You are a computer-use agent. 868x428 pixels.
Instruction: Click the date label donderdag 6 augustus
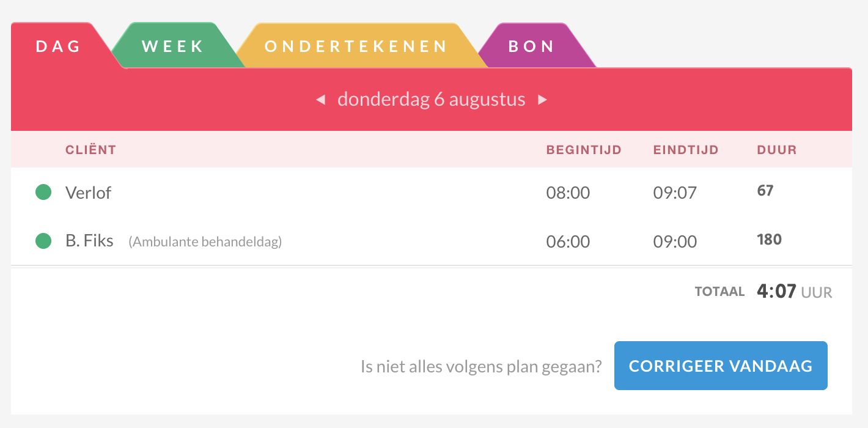[432, 99]
